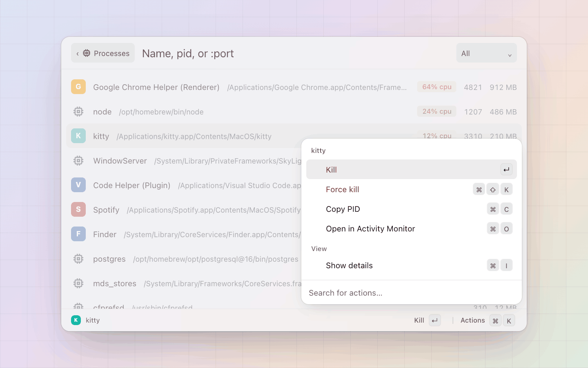
Task: Click the I key icon for Show details
Action: (506, 265)
